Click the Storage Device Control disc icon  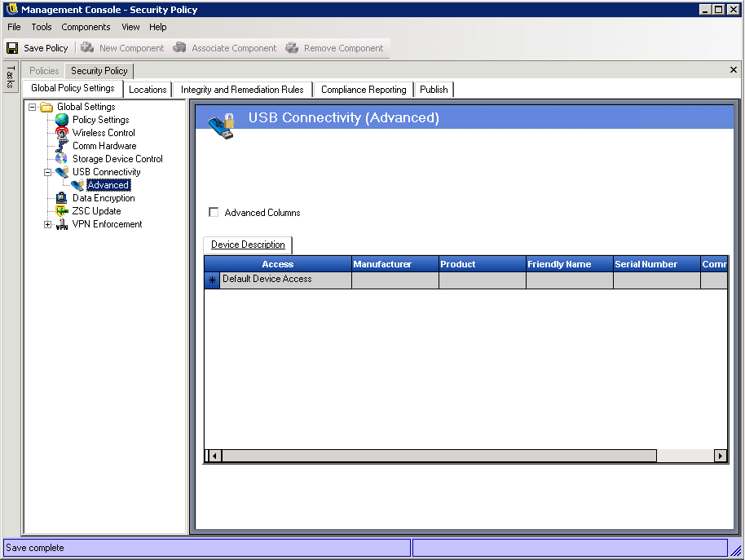pos(62,159)
